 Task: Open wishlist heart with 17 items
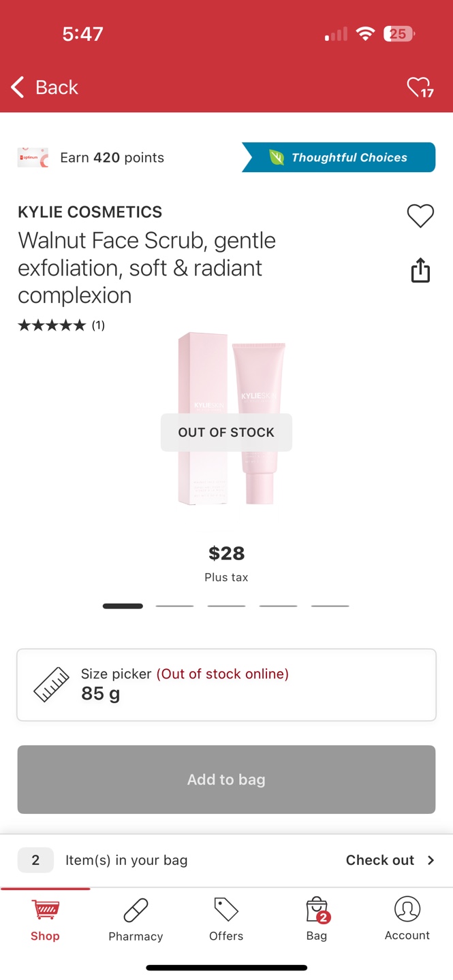420,88
